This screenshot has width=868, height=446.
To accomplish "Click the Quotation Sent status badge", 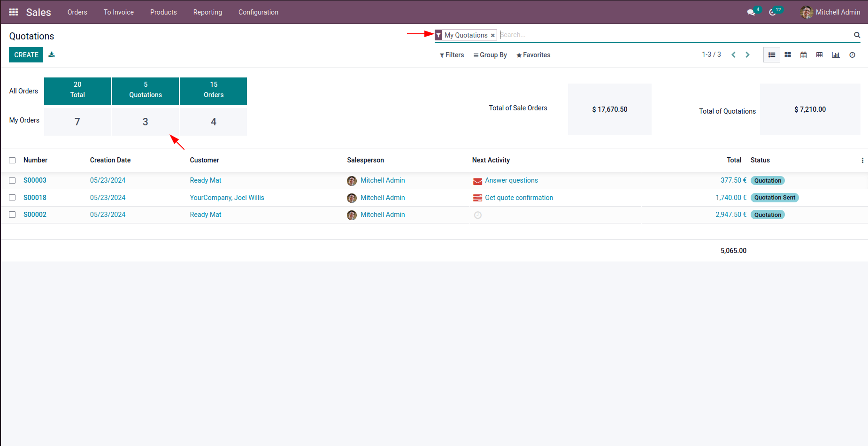I will 775,198.
